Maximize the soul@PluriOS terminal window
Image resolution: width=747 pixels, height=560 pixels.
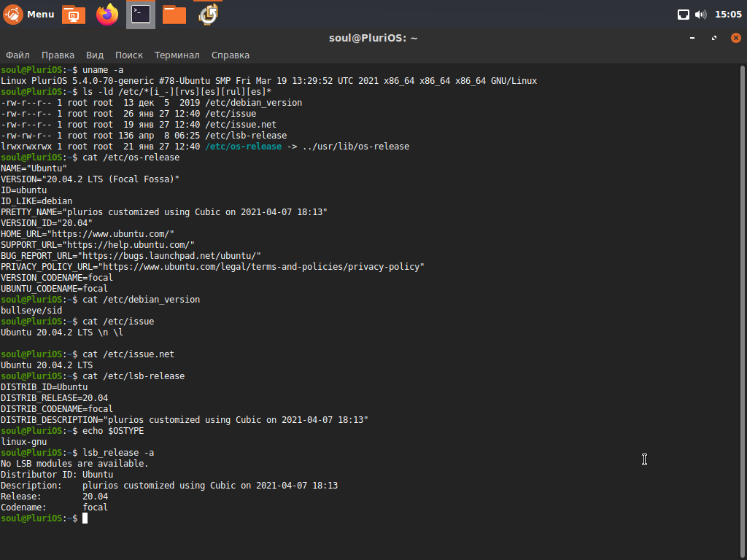[x=714, y=38]
